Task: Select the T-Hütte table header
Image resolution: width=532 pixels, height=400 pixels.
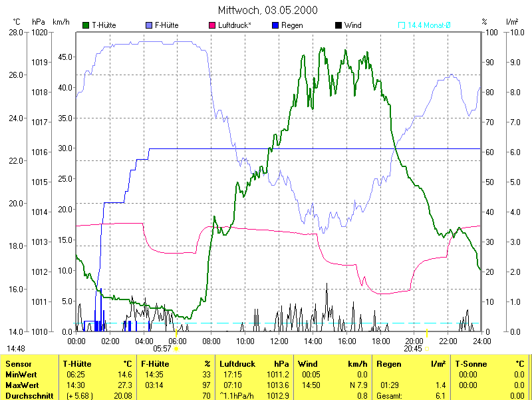Action: pos(79,364)
